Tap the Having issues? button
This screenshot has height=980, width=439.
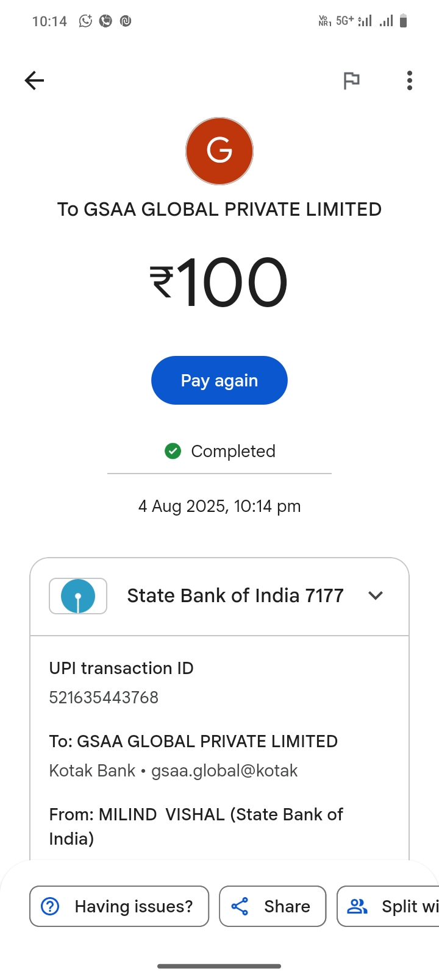[x=120, y=906]
